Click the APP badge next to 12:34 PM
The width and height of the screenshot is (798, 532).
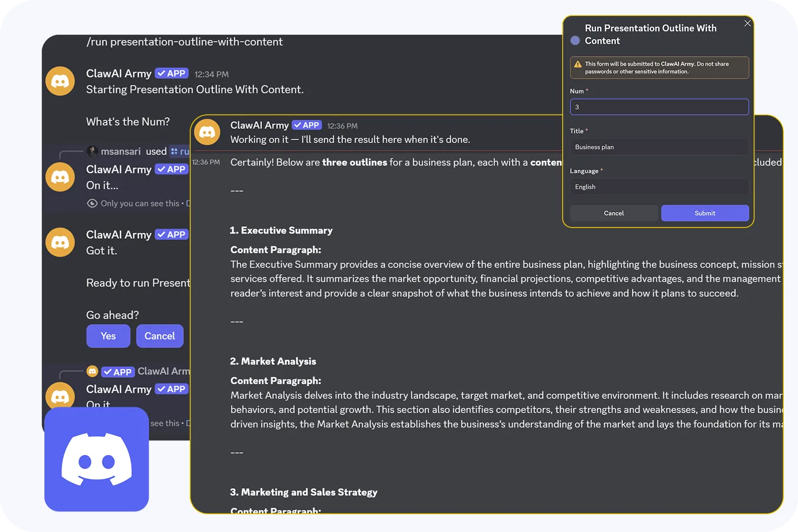(x=171, y=73)
